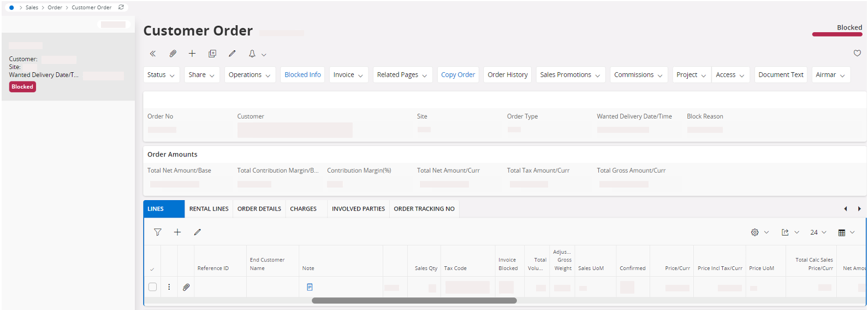Viewport: 868px width, 310px height.
Task: Toggle the select-all rows header checkmark
Action: 152,269
